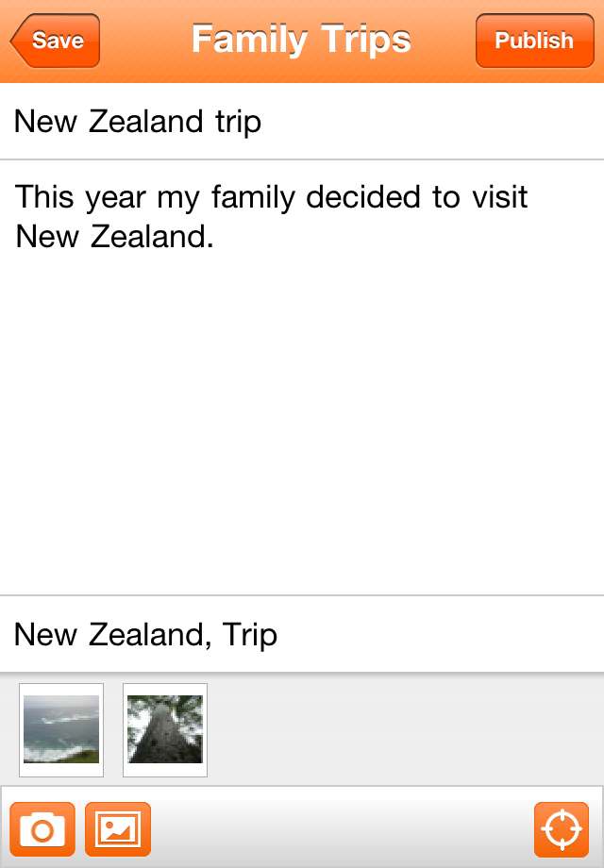Place cursor after 'New Zealand.' in the body

tap(216, 237)
